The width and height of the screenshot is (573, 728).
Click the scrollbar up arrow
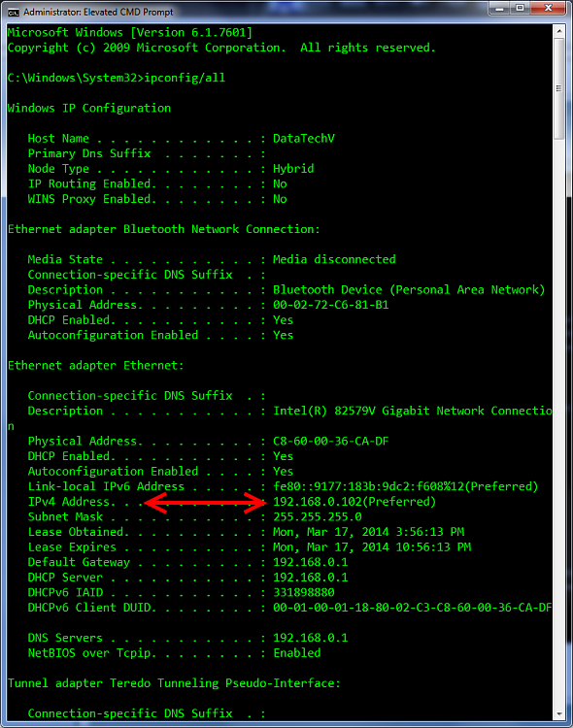pyautogui.click(x=559, y=31)
